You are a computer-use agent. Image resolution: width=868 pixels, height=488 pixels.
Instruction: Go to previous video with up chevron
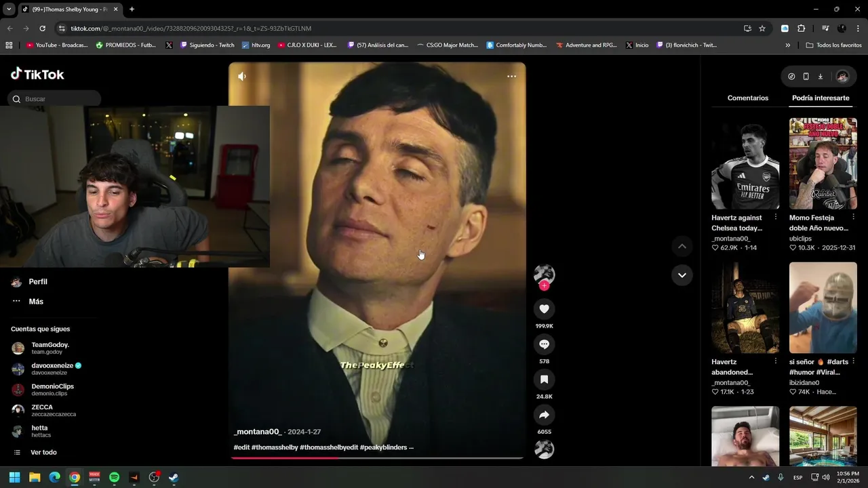click(682, 246)
